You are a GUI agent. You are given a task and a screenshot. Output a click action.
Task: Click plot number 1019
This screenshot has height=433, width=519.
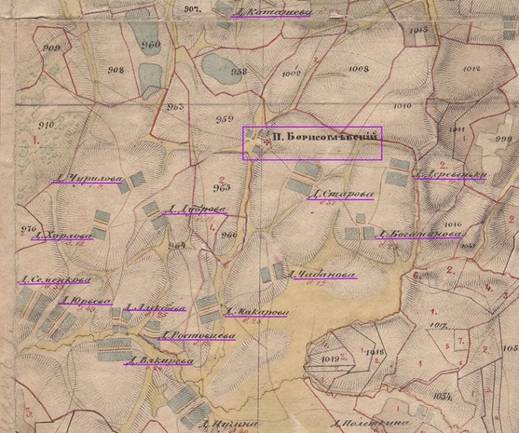point(331,359)
